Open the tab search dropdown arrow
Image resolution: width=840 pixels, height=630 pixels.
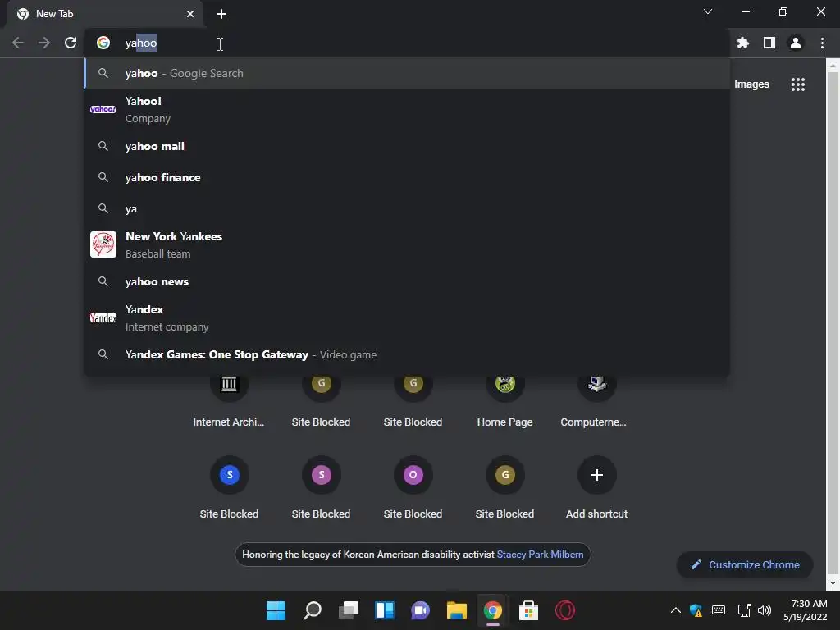point(708,11)
